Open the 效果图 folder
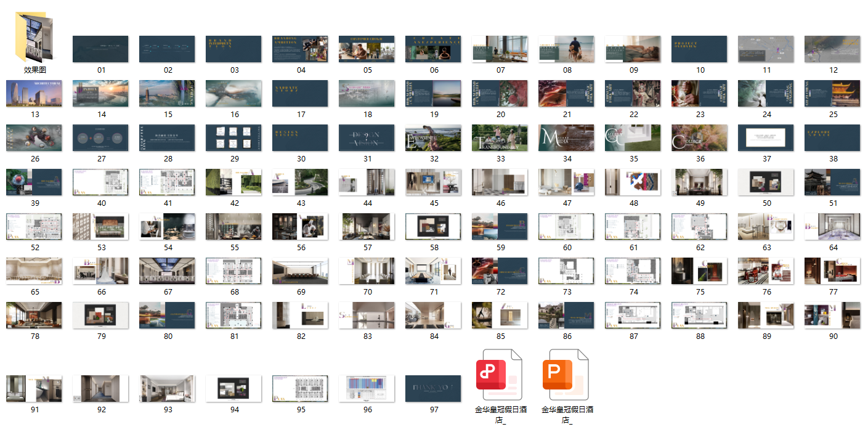Image resolution: width=868 pixels, height=432 pixels. (34, 37)
